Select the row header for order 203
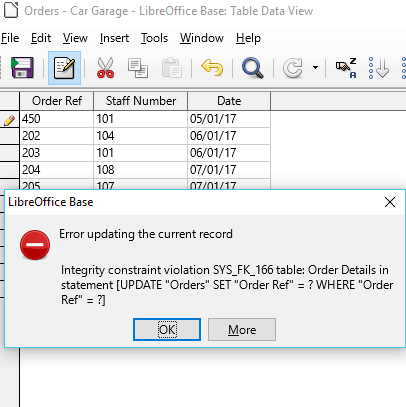Screen dimensions: 406x407 tap(10, 153)
